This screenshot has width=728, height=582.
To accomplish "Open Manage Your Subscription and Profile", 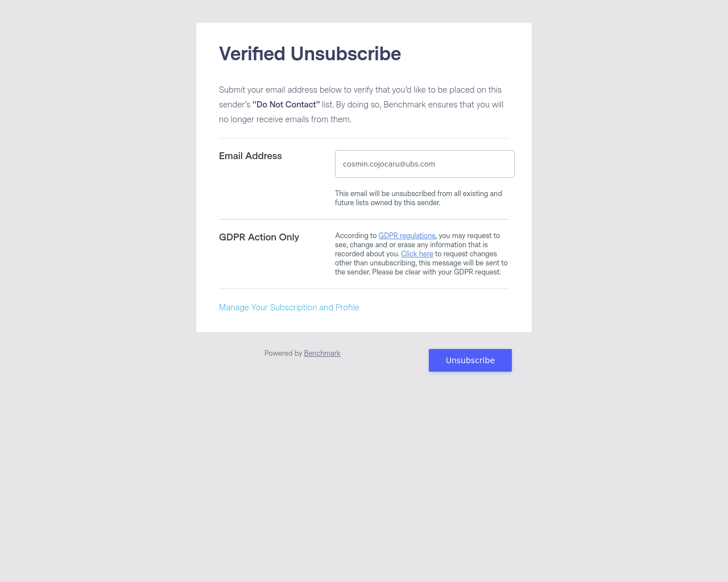I will [x=289, y=307].
